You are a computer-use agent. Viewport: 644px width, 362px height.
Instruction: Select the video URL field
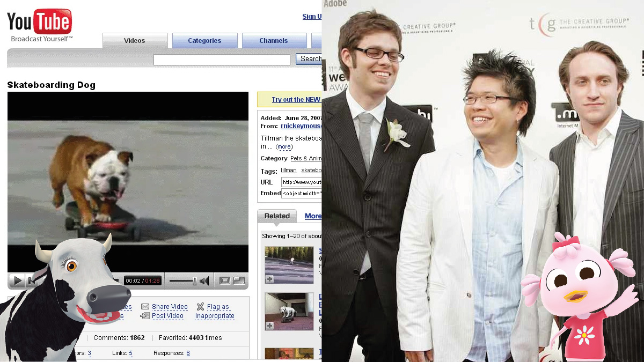(302, 182)
